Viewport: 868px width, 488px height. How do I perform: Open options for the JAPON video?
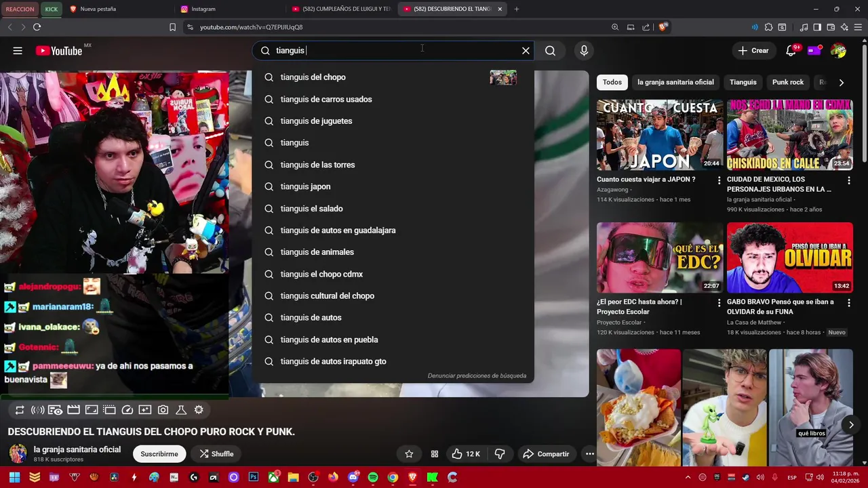point(719,180)
